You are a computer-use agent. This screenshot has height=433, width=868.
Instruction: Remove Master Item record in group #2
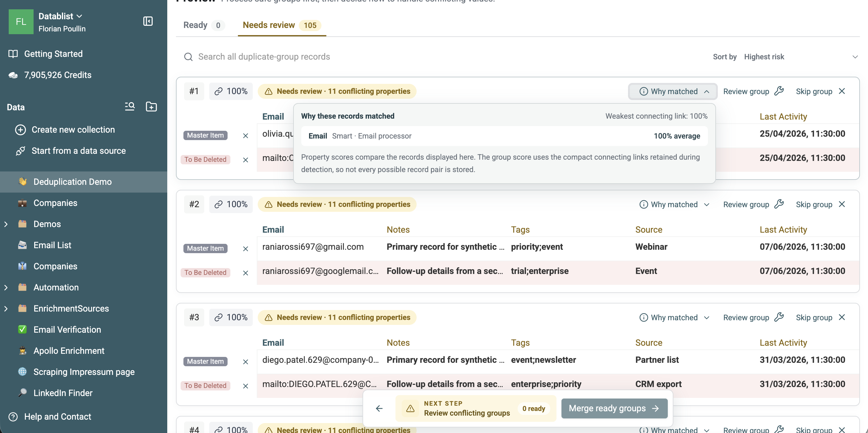[x=245, y=249]
